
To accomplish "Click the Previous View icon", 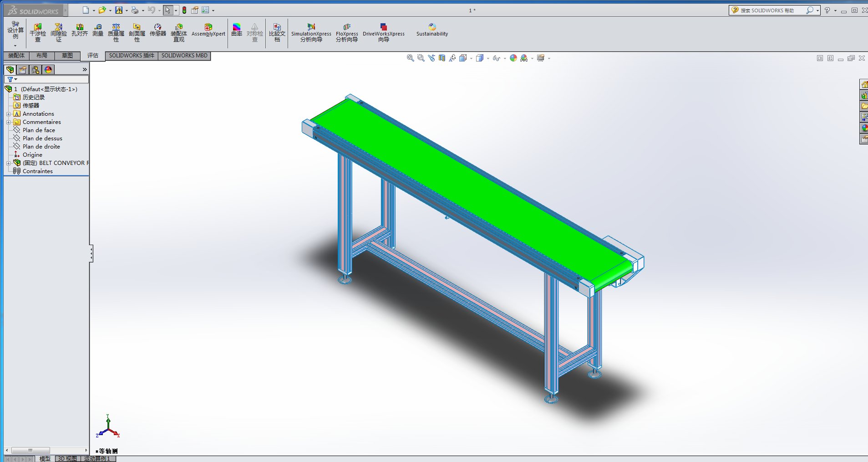I will 431,58.
